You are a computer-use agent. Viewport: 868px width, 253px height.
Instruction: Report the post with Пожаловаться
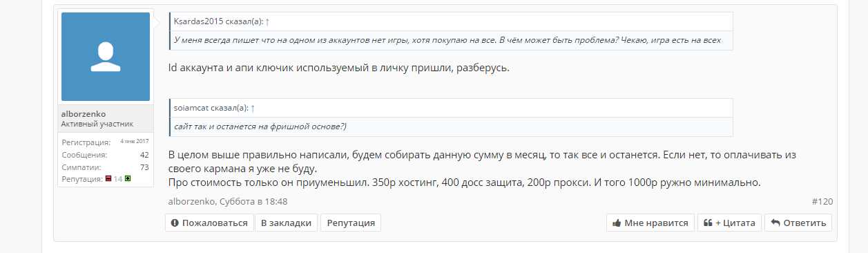click(209, 223)
